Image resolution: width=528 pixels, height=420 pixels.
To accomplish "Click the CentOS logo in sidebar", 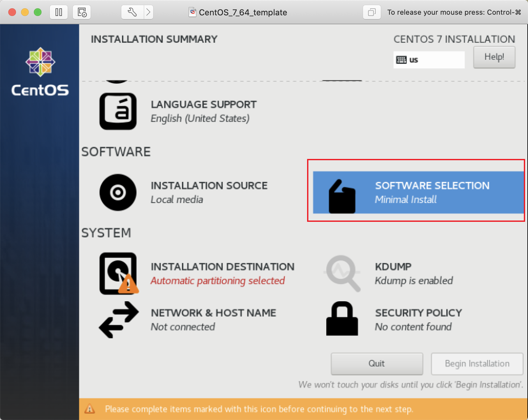I will pos(40,72).
